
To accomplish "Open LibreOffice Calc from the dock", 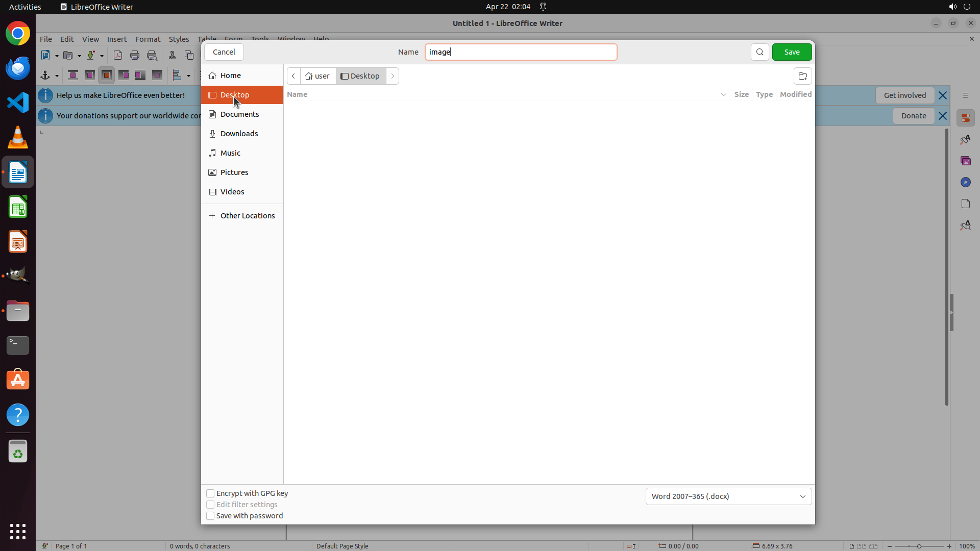I will (x=18, y=208).
